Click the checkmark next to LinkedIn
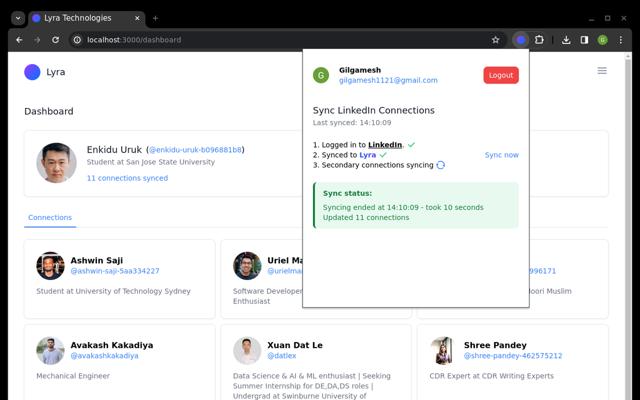This screenshot has width=640, height=400. (411, 145)
